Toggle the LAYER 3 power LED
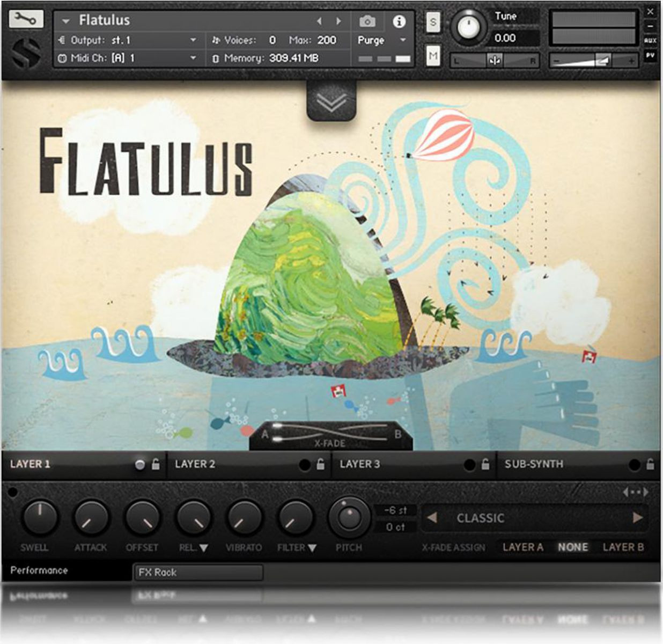The width and height of the screenshot is (663, 644). point(469,465)
